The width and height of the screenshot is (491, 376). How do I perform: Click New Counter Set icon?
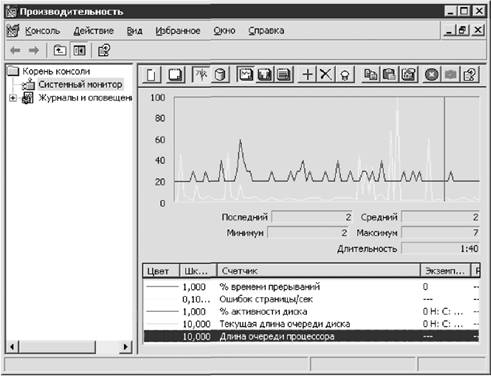(x=151, y=75)
